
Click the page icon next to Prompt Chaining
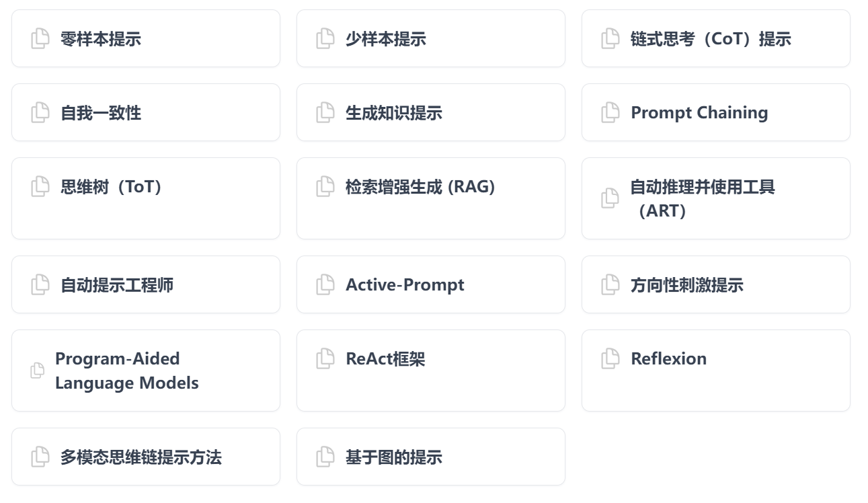click(x=610, y=112)
